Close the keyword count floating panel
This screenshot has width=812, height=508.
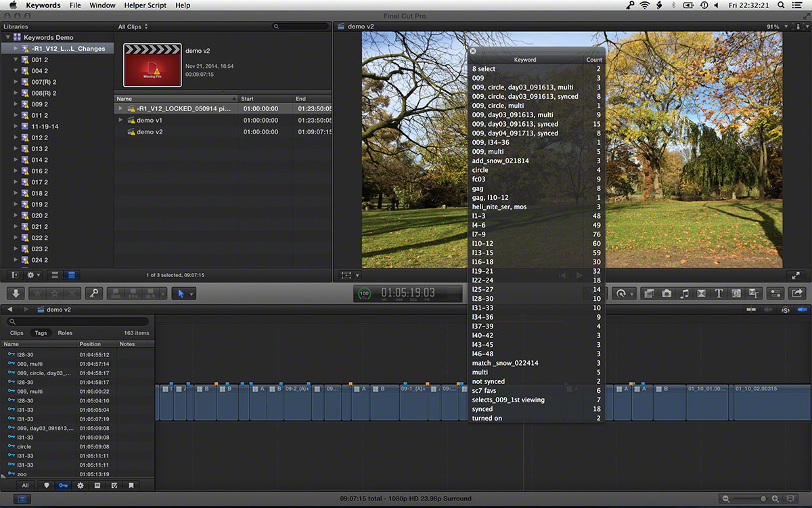(473, 51)
